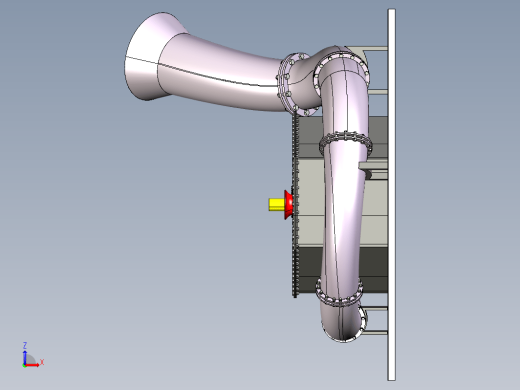Click the red X axis label

coord(42,362)
